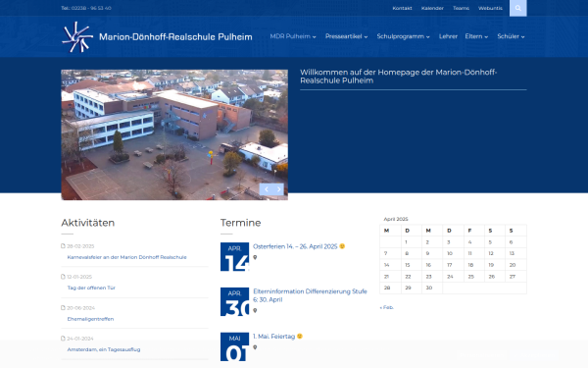This screenshot has width=588, height=368.
Task: Open Amsterdam, ein Tagesausflug article
Action: (104, 349)
